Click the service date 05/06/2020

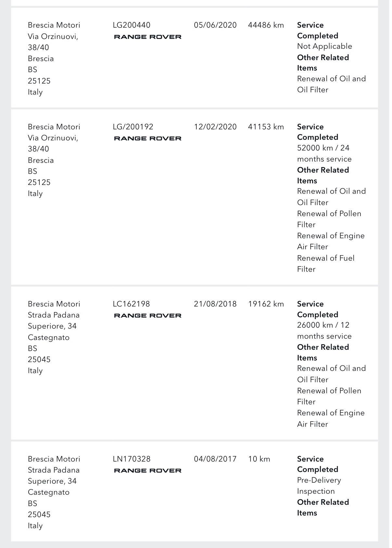click(x=215, y=25)
